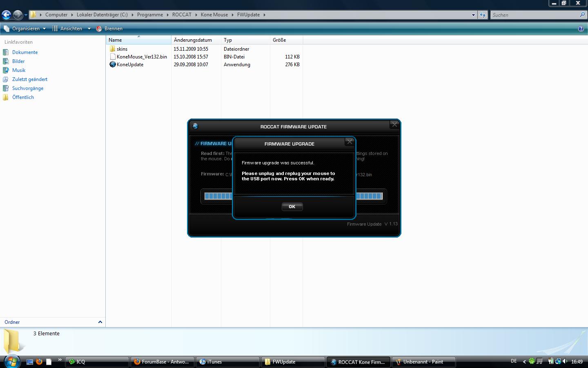The height and width of the screenshot is (368, 588).
Task: Click Programme in the breadcrumb path
Action: (150, 15)
